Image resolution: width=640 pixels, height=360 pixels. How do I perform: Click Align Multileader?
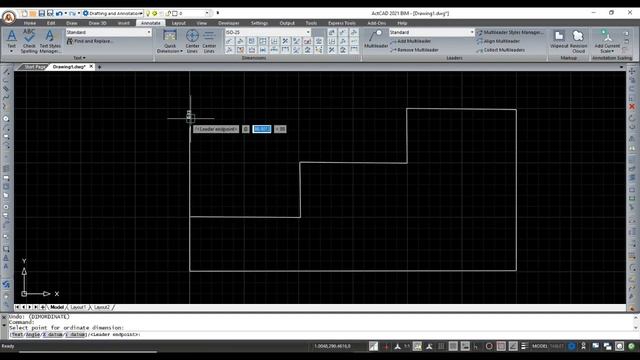click(498, 41)
